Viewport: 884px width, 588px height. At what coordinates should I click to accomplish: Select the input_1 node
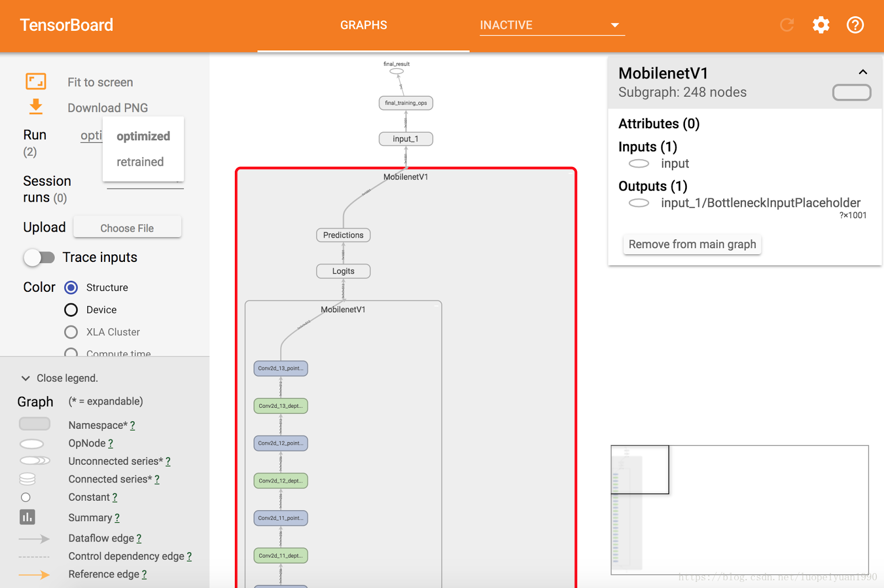(406, 139)
